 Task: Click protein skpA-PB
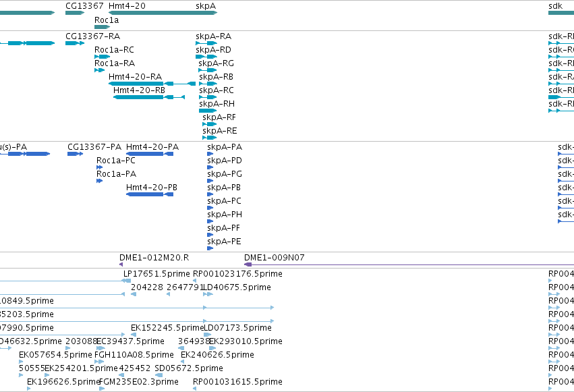pos(224,188)
